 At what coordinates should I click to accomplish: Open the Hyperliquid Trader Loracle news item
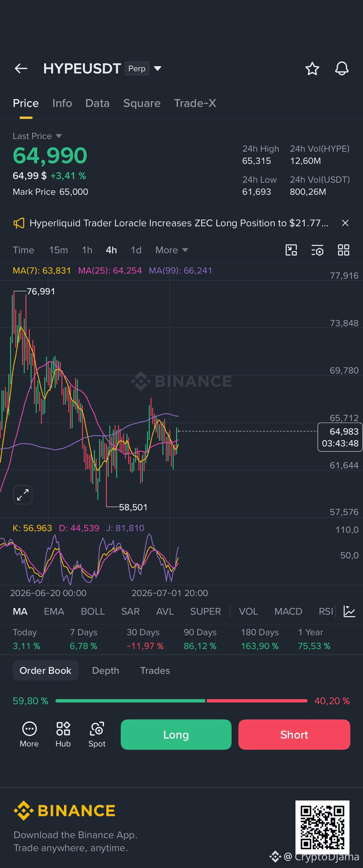179,223
